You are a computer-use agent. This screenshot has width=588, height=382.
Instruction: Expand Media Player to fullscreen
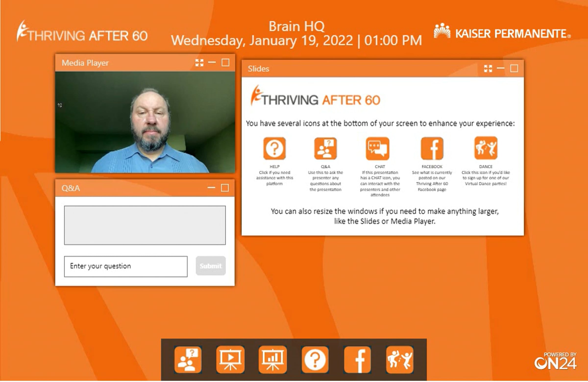(199, 63)
